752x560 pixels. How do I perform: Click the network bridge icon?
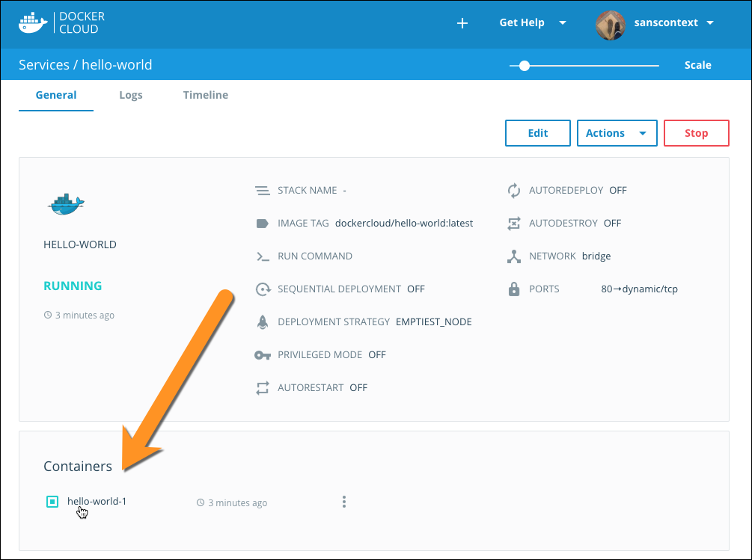(x=513, y=256)
